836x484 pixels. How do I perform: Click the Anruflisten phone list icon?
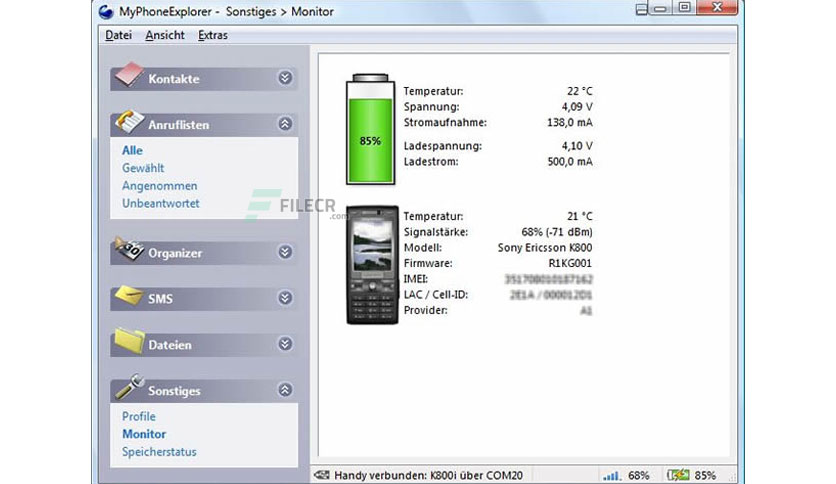pos(129,121)
